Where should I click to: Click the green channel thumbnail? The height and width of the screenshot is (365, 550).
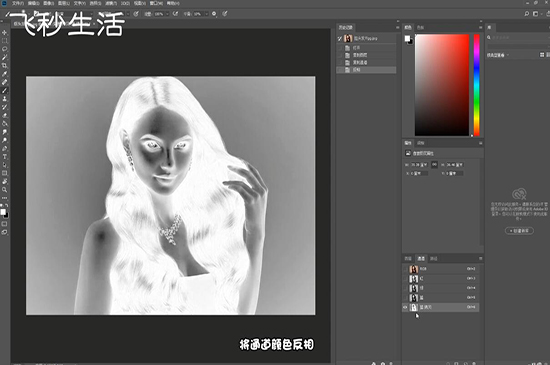414,288
